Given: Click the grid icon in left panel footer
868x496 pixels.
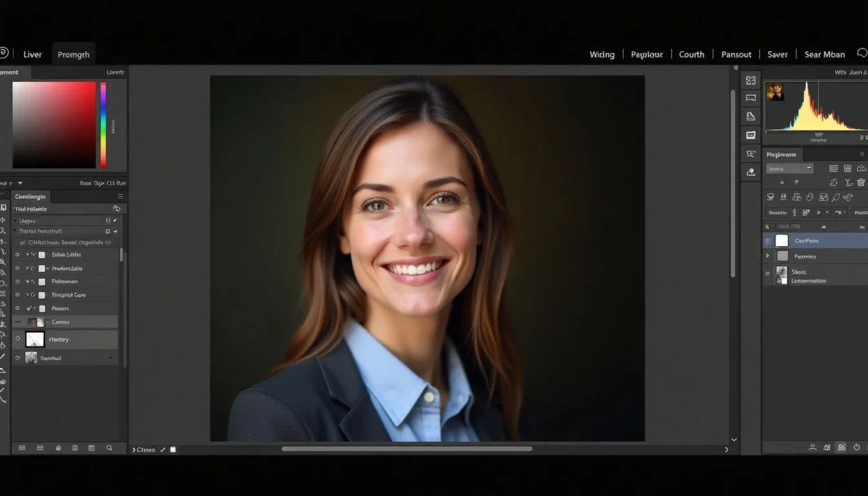Looking at the screenshot, I should 22,448.
